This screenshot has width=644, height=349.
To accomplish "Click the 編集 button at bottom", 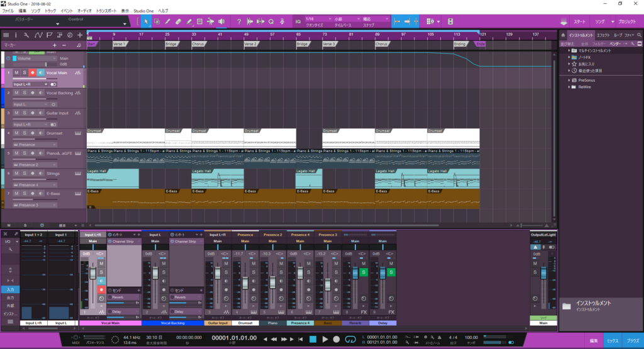I will [x=594, y=341].
